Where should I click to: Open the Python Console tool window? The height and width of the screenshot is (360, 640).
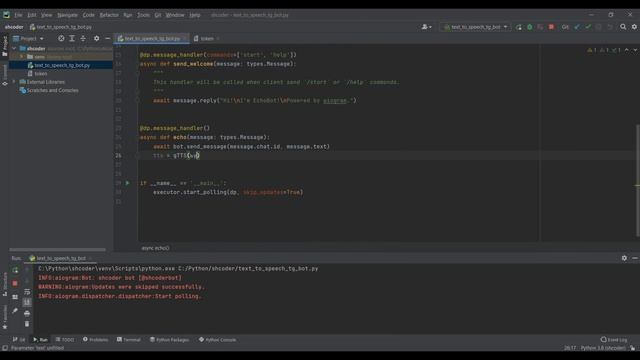pos(218,340)
